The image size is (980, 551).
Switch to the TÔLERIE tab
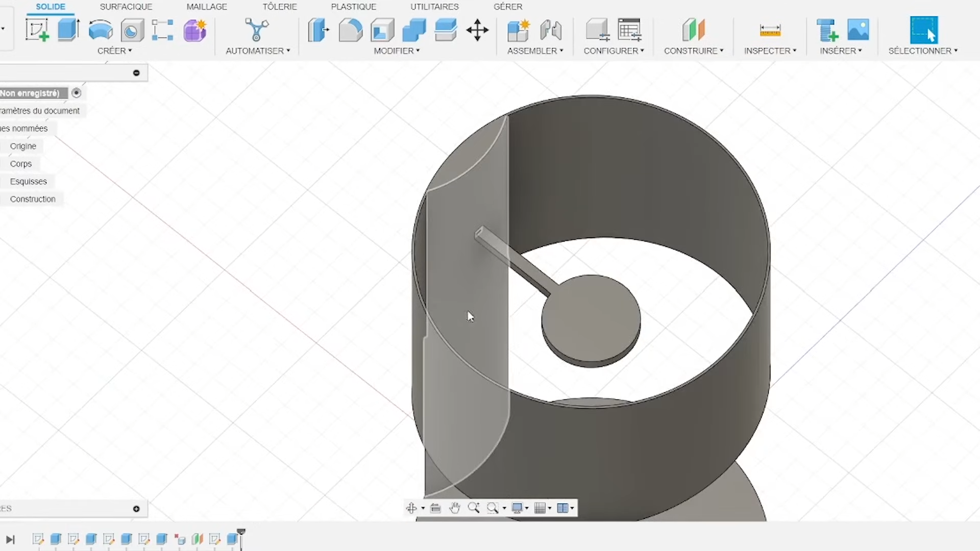(x=280, y=7)
